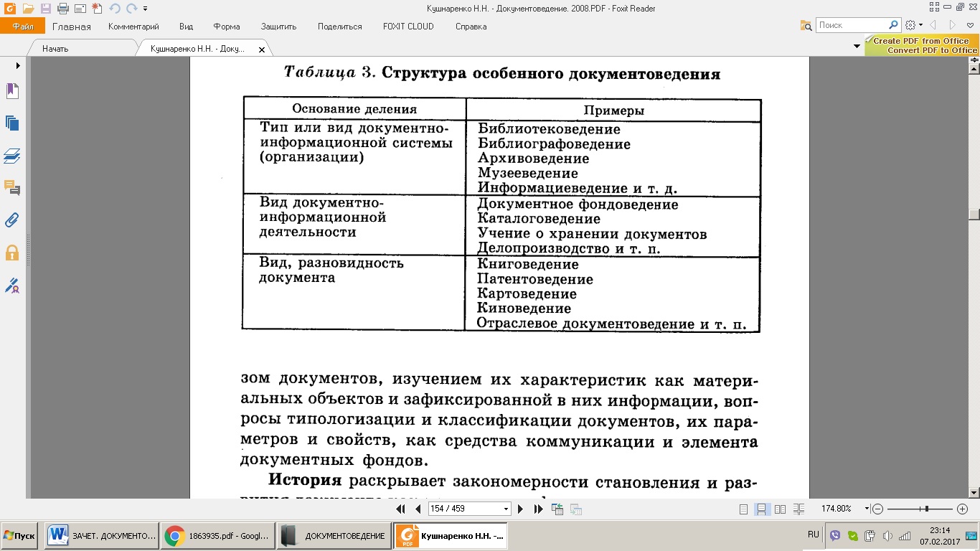
Task: Open the Security lock panel
Action: coord(12,253)
